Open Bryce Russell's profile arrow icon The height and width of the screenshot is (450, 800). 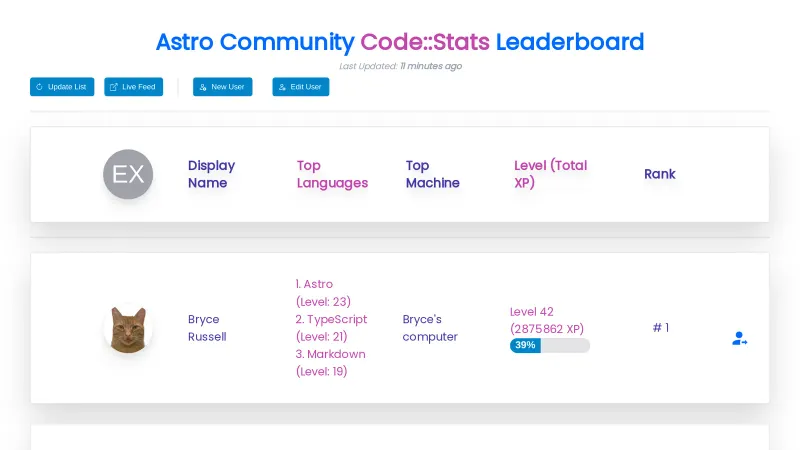point(739,339)
